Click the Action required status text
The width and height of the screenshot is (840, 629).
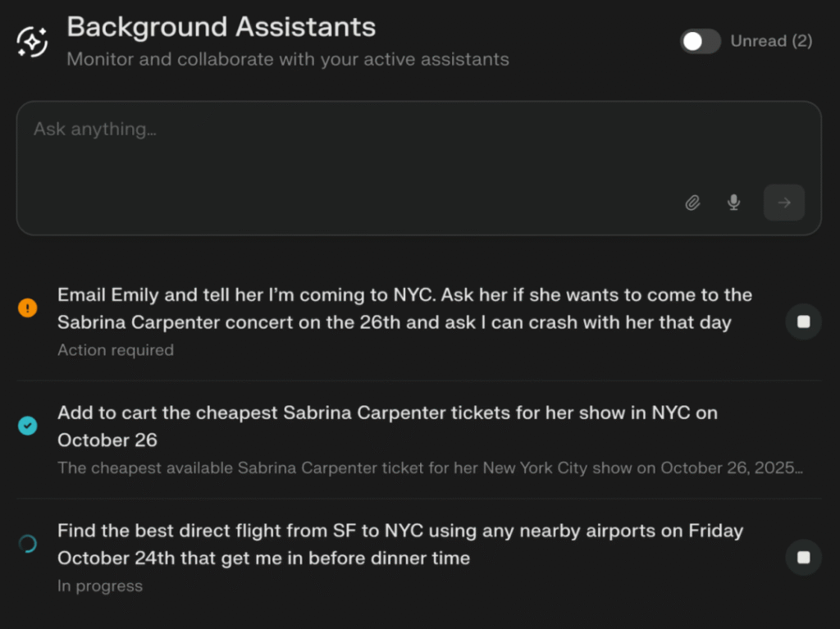(116, 350)
